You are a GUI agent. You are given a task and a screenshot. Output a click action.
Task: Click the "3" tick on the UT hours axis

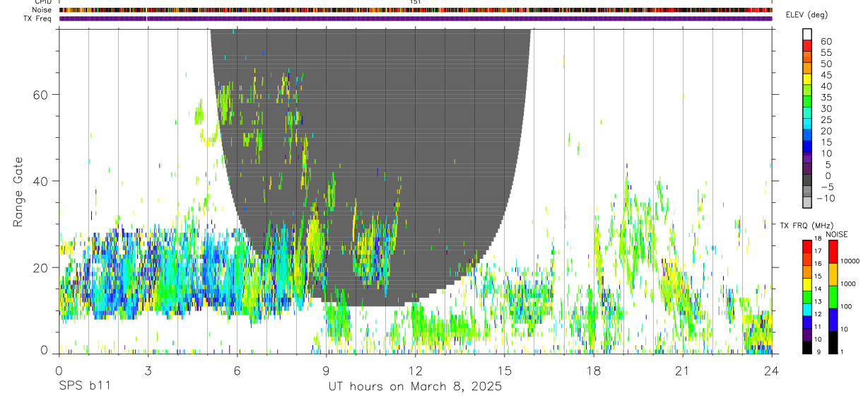pyautogui.click(x=148, y=371)
